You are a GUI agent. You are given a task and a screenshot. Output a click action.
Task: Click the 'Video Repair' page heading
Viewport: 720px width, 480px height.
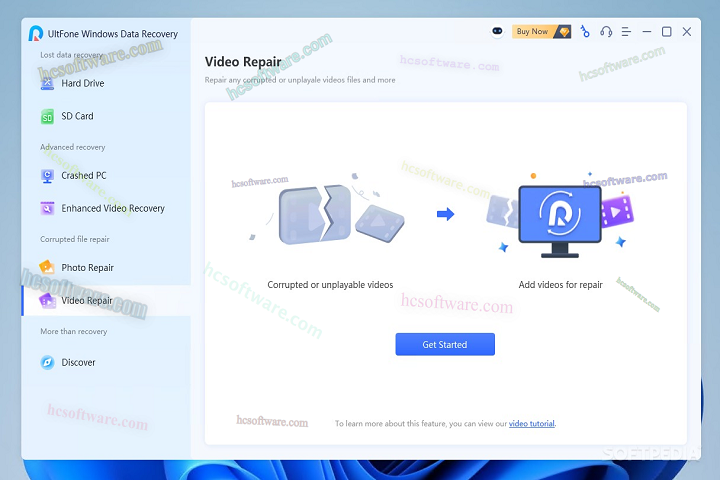pos(243,62)
